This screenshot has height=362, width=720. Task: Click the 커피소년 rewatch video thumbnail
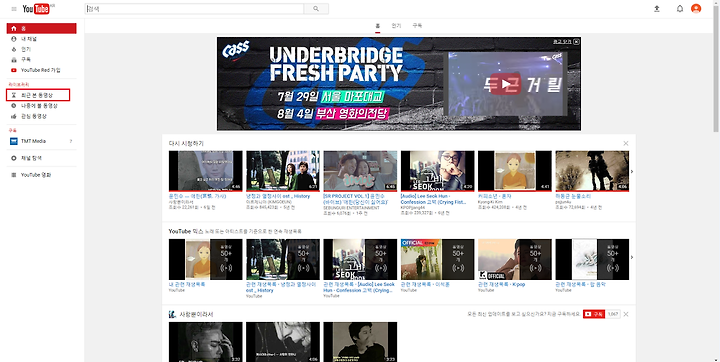click(515, 171)
